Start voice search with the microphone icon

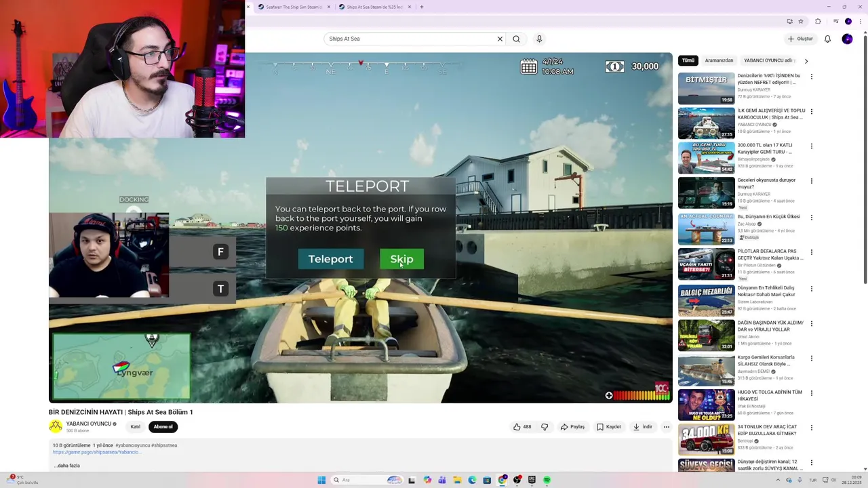pos(539,39)
